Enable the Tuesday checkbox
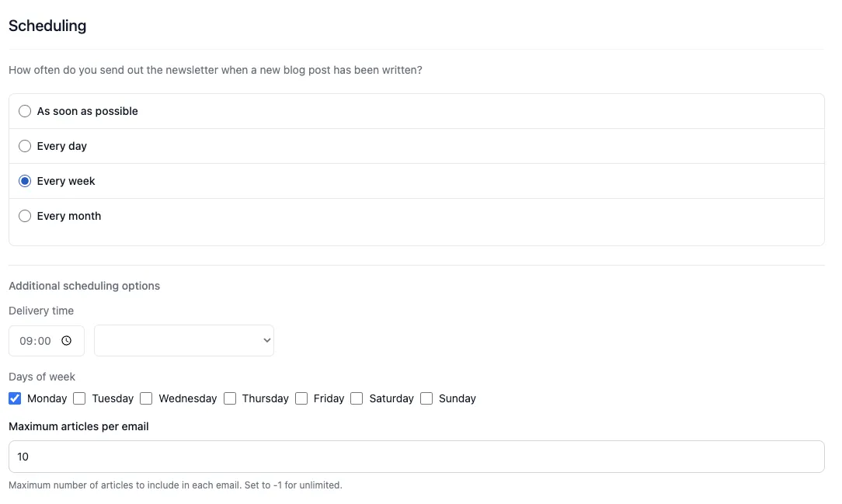Screen dimensions: 842x504 79,398
